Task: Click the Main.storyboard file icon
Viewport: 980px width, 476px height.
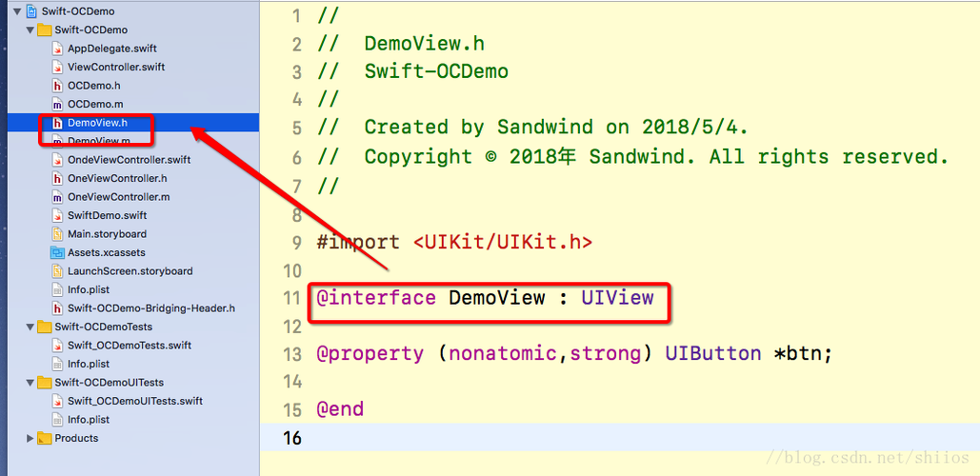Action: click(x=58, y=234)
